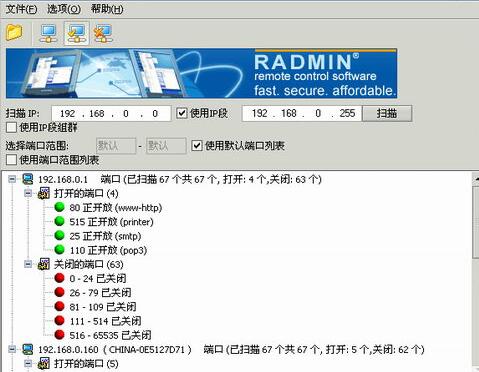Select the 110 正开放 (pop3) row

coord(108,250)
